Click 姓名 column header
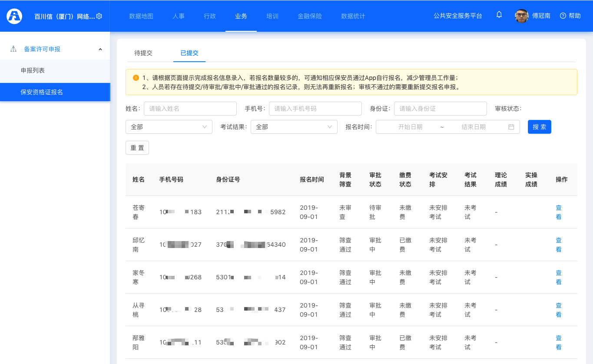The width and height of the screenshot is (593, 364). click(139, 179)
